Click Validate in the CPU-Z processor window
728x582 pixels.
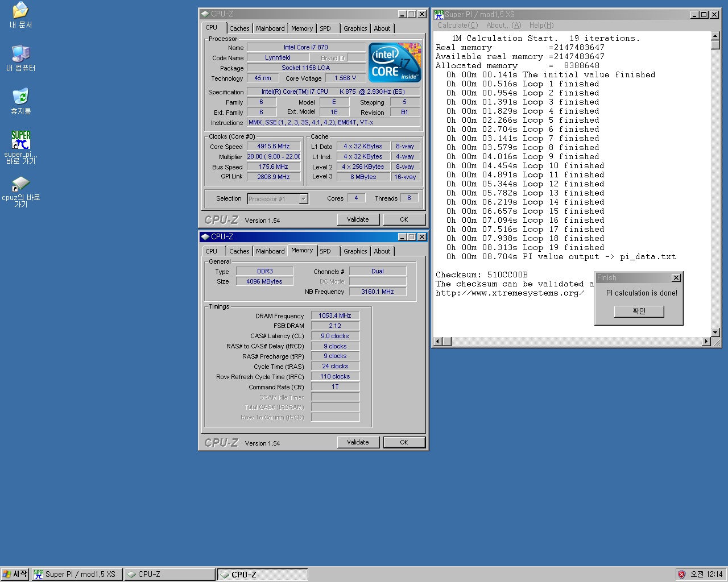coord(358,219)
